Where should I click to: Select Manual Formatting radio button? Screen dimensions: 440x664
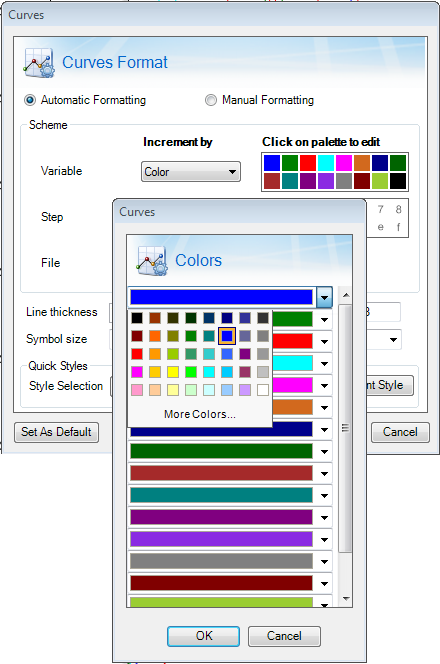tap(210, 100)
